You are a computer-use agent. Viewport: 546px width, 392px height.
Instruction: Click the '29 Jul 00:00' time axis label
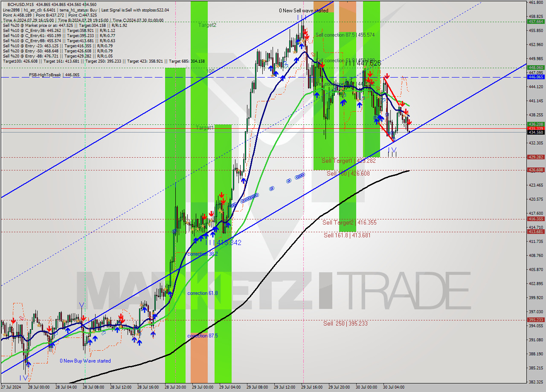click(x=203, y=387)
